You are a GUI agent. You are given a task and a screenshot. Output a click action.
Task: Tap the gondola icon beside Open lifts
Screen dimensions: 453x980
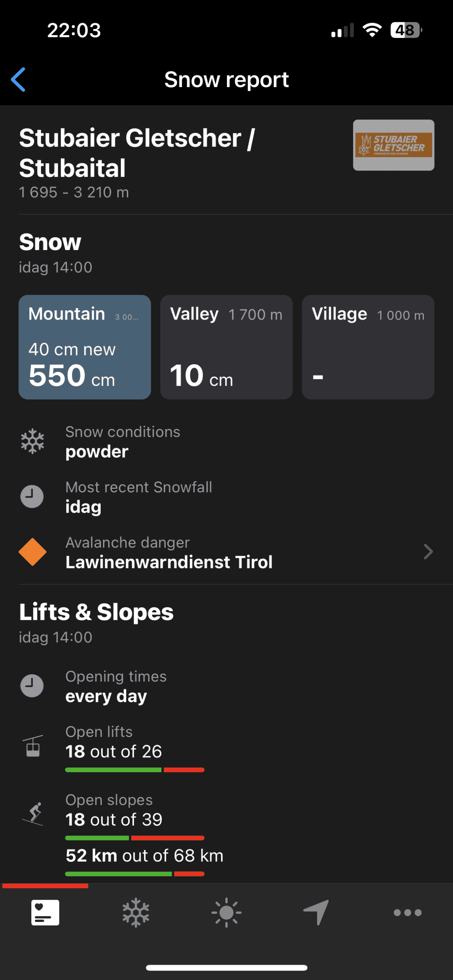pos(33,746)
